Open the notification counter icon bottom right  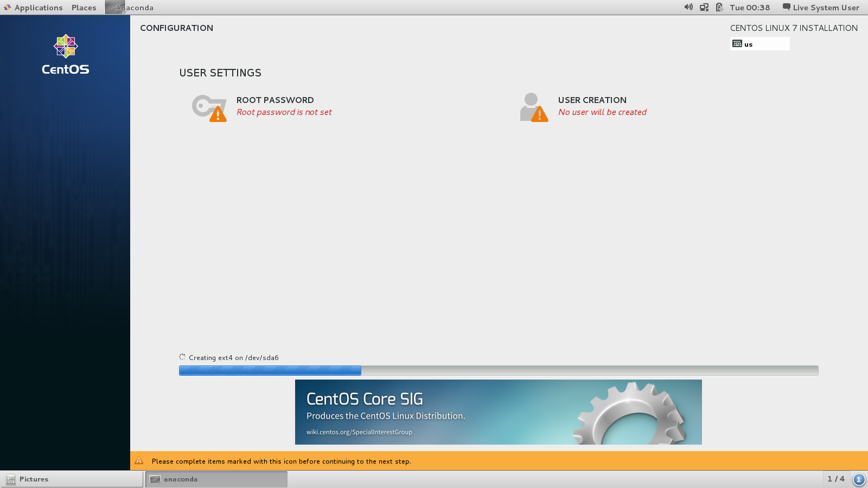pyautogui.click(x=859, y=479)
